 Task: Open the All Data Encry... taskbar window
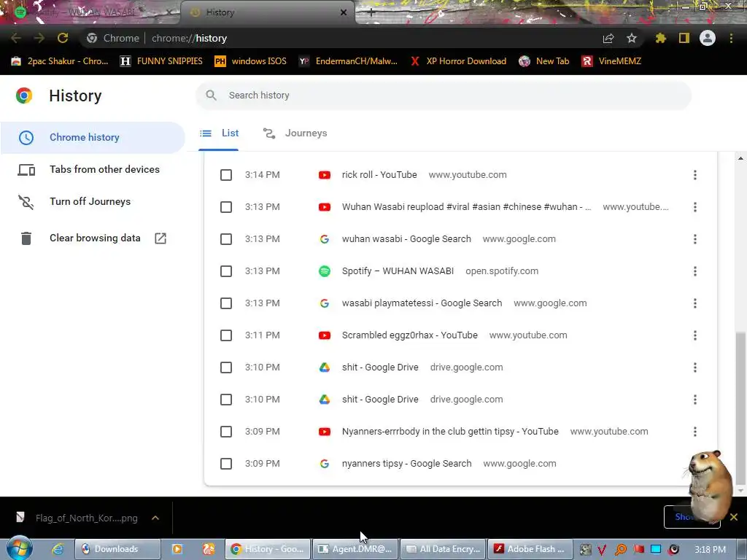443,549
